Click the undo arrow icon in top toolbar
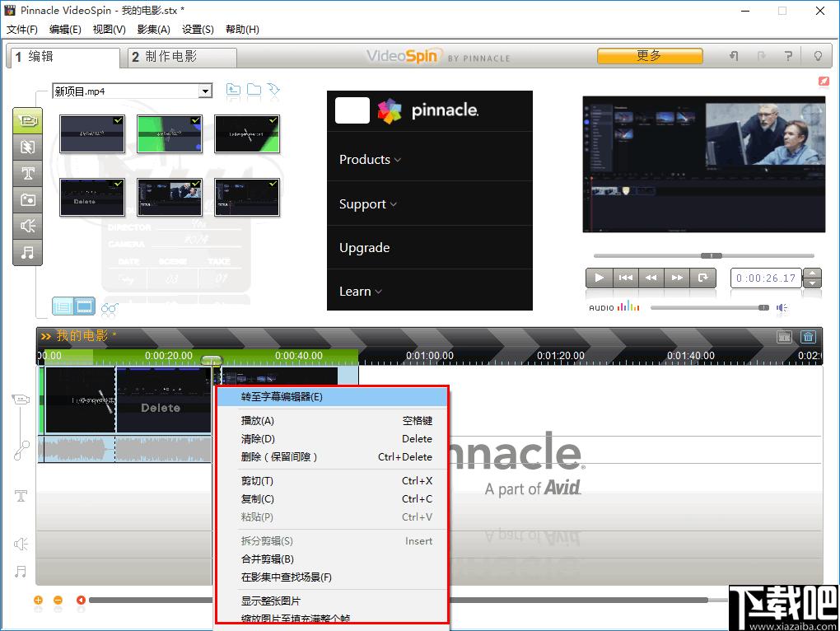 (734, 56)
